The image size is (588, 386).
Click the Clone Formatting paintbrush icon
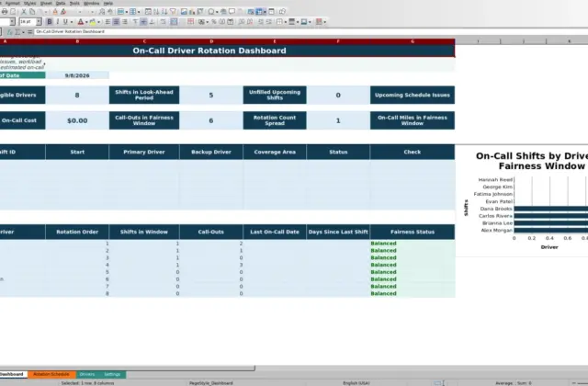pyautogui.click(x=55, y=12)
